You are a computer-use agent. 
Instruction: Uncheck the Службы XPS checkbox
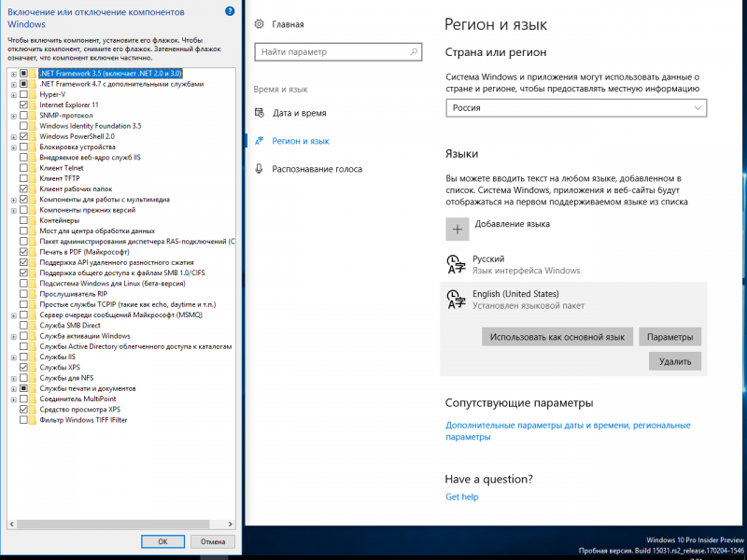pos(23,367)
